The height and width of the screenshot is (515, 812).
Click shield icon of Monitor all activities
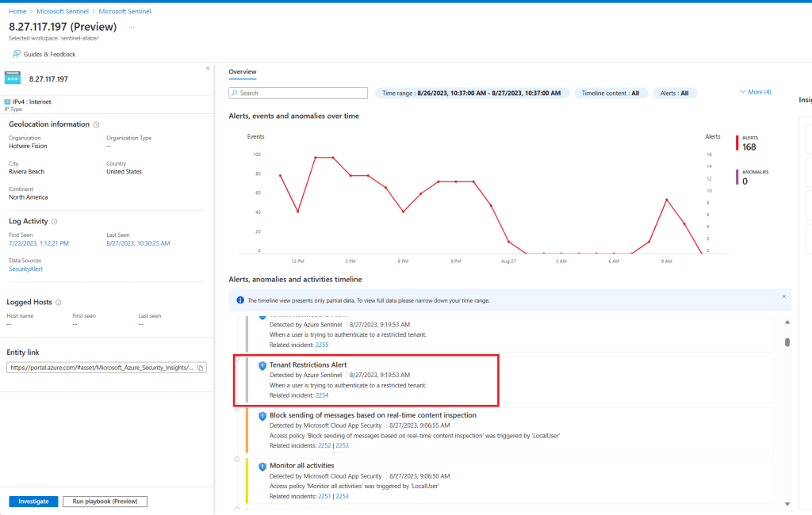(x=262, y=466)
